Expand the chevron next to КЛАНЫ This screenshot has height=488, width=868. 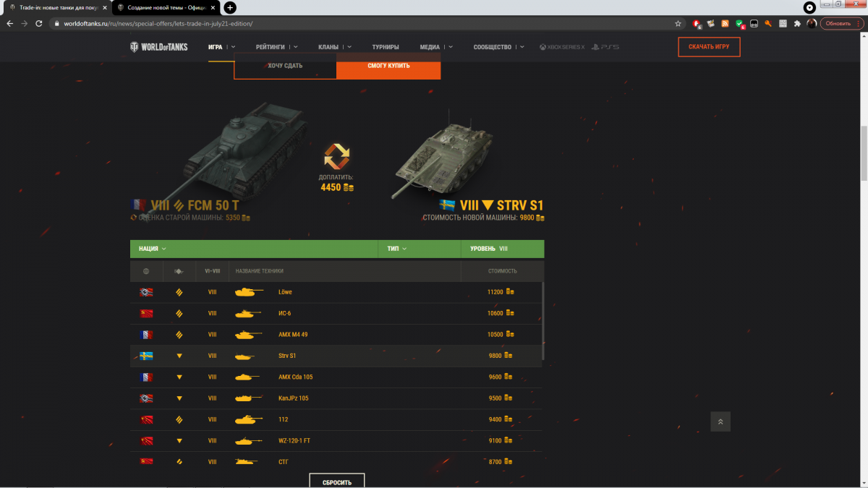[x=349, y=47]
